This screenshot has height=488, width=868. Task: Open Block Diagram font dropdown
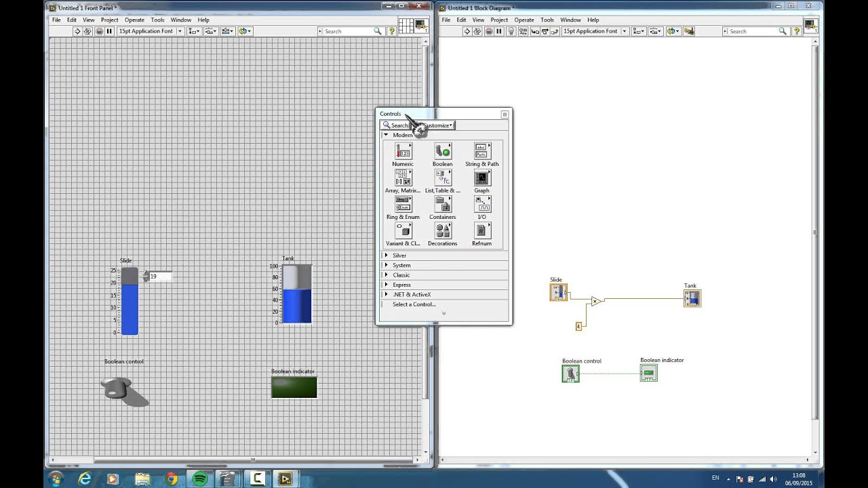595,31
